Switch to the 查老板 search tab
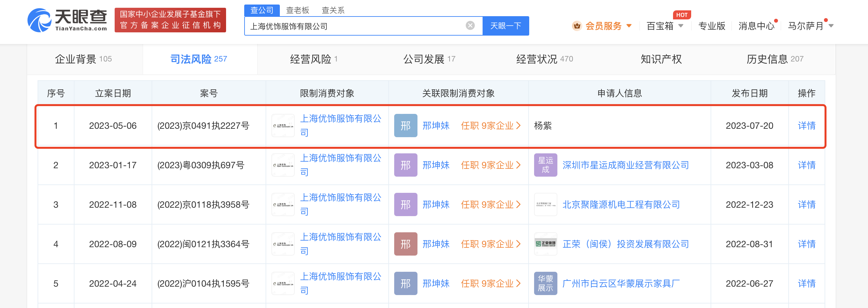The image size is (868, 308). coord(297,10)
